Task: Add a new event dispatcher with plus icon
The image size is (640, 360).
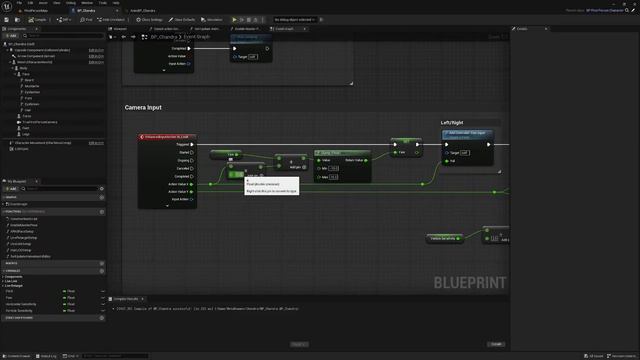Action: point(102,318)
